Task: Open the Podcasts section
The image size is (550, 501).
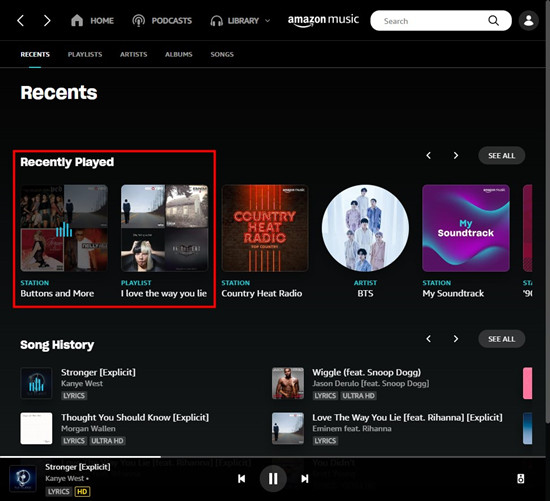Action: point(172,21)
